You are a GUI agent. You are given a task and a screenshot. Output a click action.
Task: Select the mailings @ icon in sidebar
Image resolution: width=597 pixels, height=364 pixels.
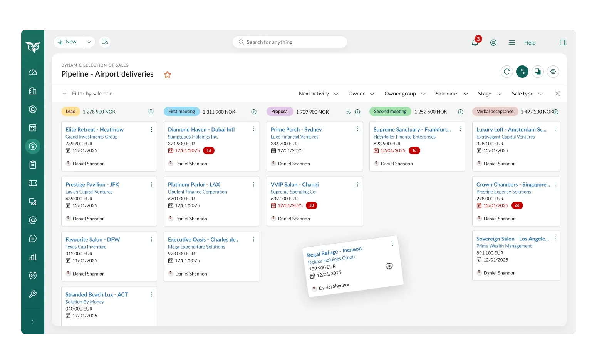point(33,220)
